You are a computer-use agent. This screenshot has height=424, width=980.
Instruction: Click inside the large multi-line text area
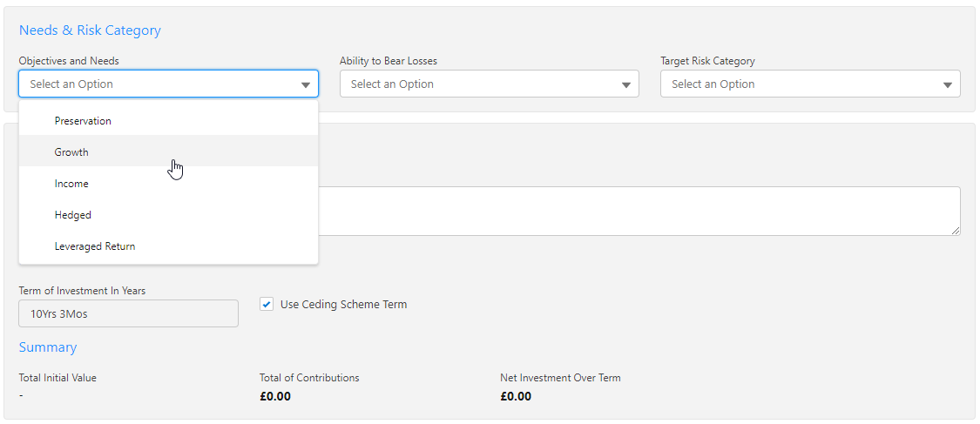pos(636,211)
